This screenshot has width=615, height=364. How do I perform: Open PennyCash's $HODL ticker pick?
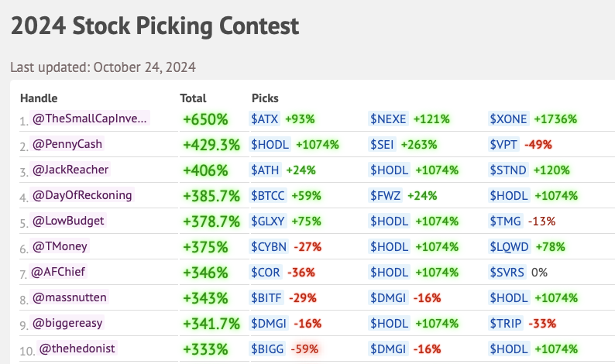coord(270,144)
